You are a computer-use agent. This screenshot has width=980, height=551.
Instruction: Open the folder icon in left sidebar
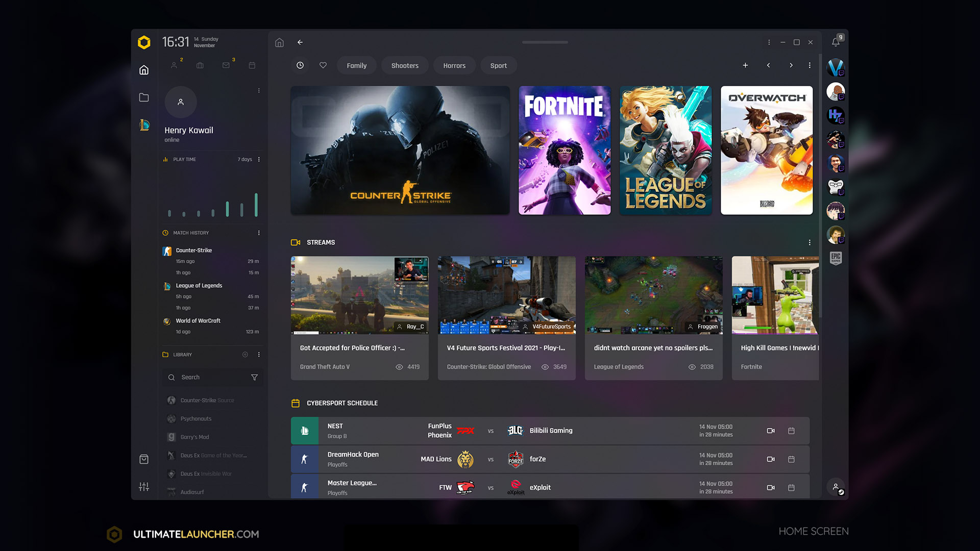tap(144, 97)
